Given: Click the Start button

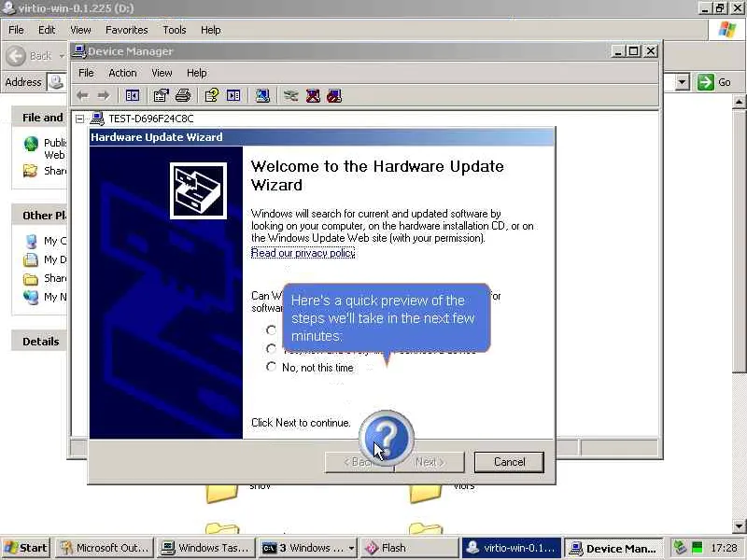Looking at the screenshot, I should tap(26, 548).
